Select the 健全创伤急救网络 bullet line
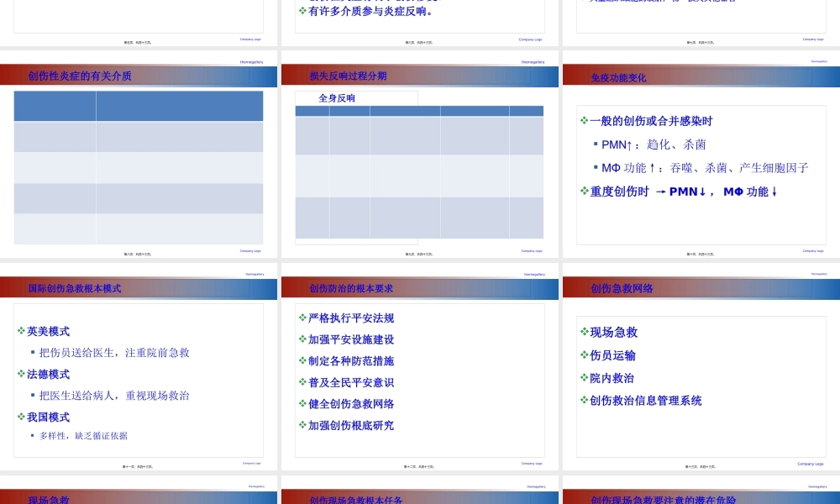Screen dimensions: 840x504 [351, 404]
